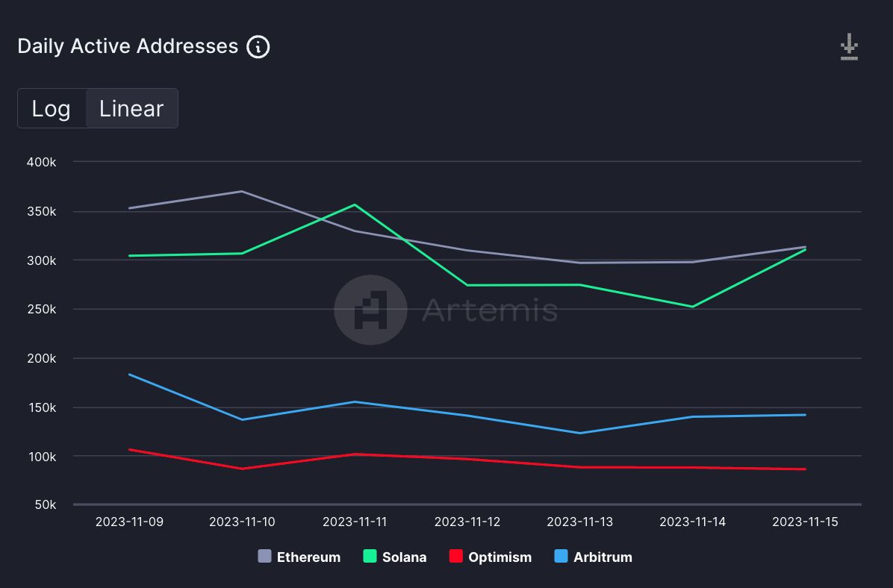Click the Daily Active Addresses title

[128, 47]
